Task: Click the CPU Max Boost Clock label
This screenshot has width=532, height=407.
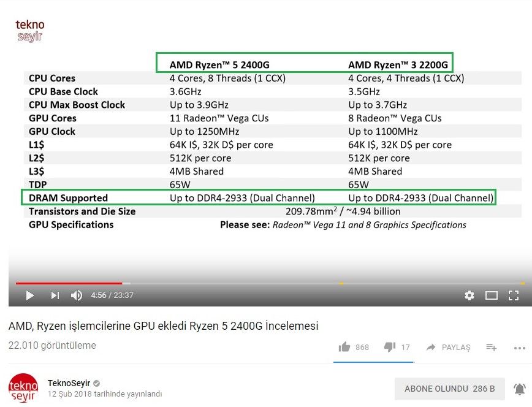Action: point(77,105)
